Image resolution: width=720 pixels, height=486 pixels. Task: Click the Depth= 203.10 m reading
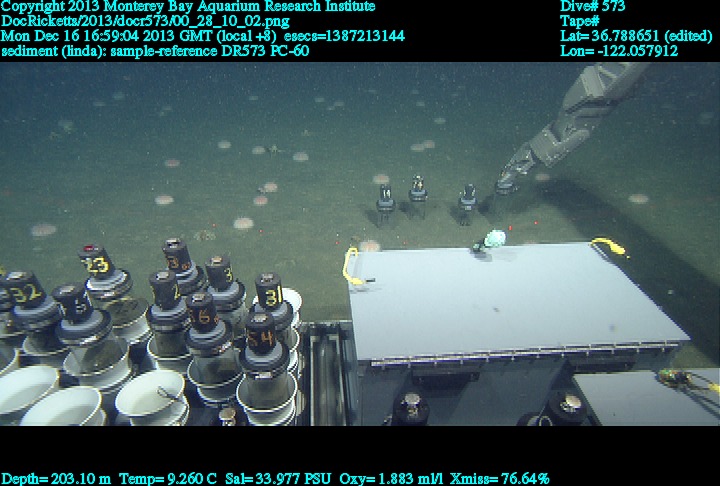[x=57, y=478]
